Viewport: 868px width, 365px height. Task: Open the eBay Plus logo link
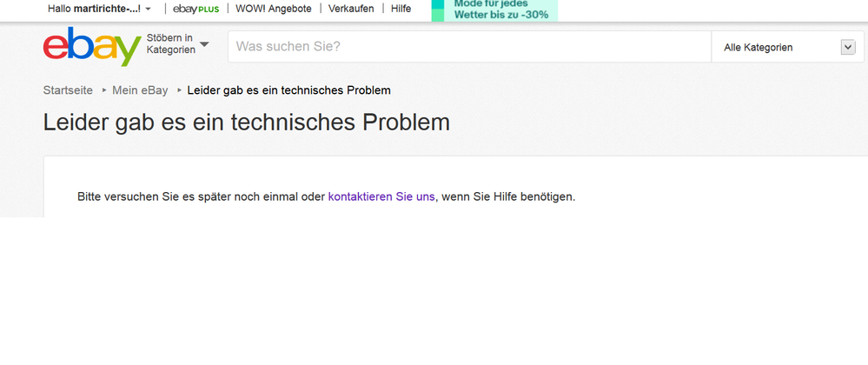(x=195, y=9)
